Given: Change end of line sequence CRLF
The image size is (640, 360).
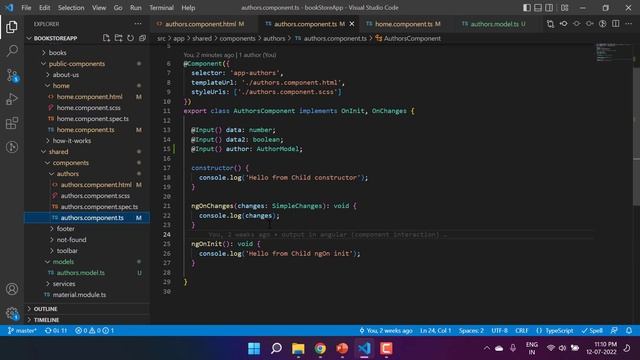Looking at the screenshot, I should [522, 330].
